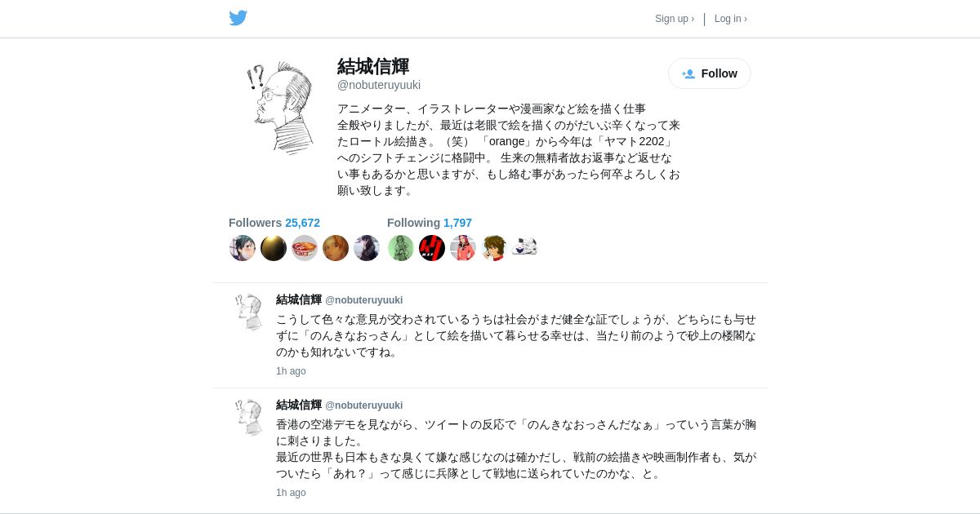980x514 pixels.
Task: Open the fifth follower avatar with dark hair
Action: (x=367, y=248)
